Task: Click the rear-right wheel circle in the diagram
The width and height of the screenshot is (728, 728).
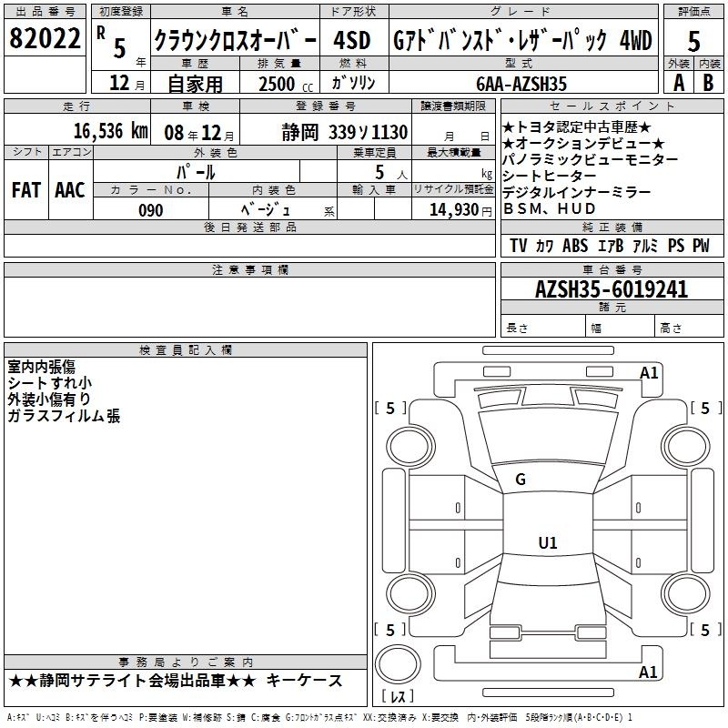Action: point(685,594)
